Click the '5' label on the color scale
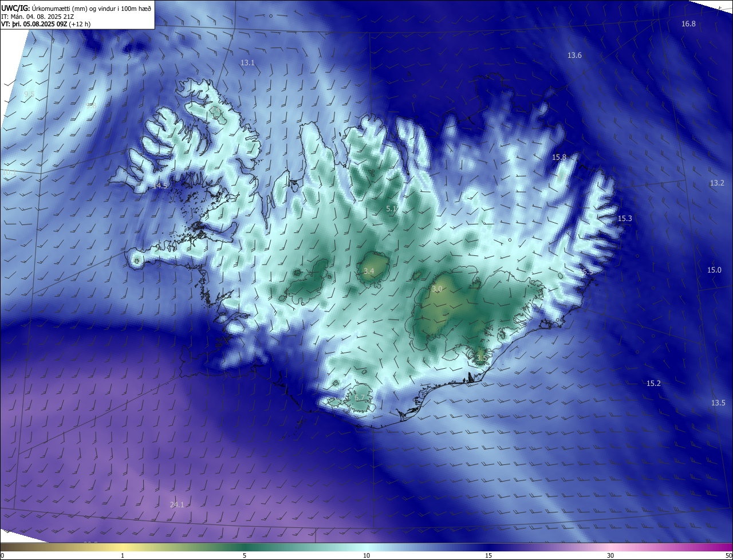Viewport: 733px width, 560px height. tap(245, 556)
